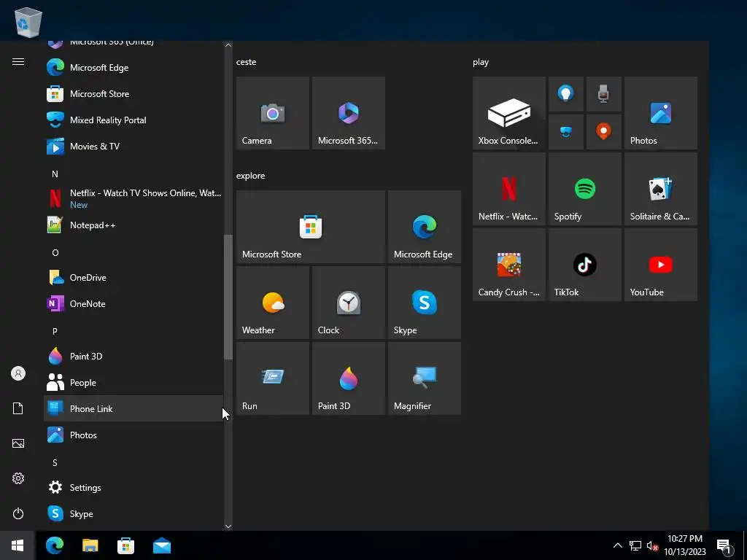Open Skype from the app list
This screenshot has width=747, height=560.
[x=133, y=514]
